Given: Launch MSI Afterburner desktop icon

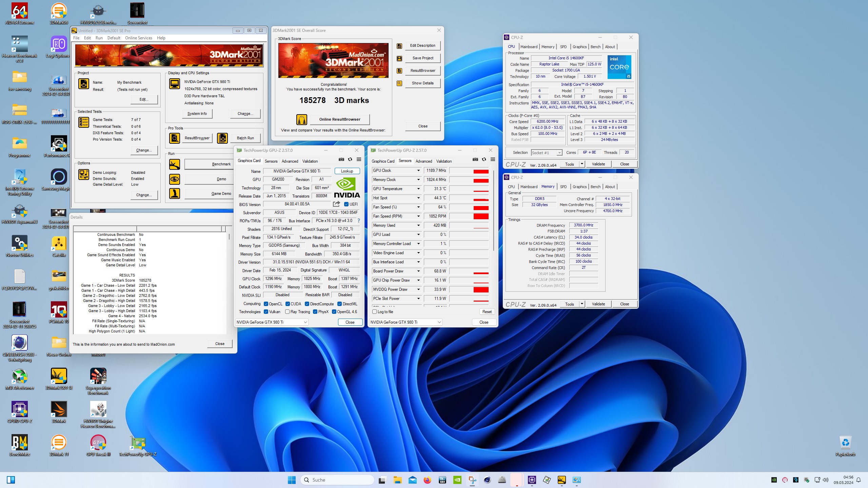Looking at the screenshot, I should 19,379.
